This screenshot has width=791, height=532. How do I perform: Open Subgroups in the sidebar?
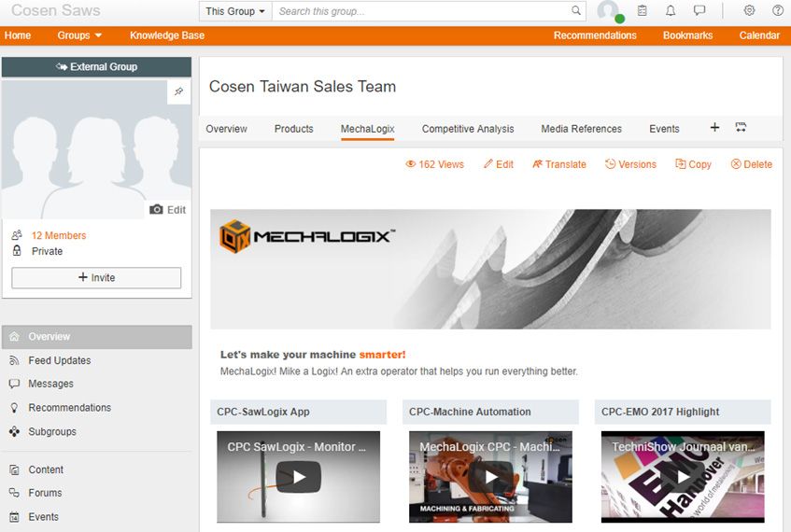52,431
